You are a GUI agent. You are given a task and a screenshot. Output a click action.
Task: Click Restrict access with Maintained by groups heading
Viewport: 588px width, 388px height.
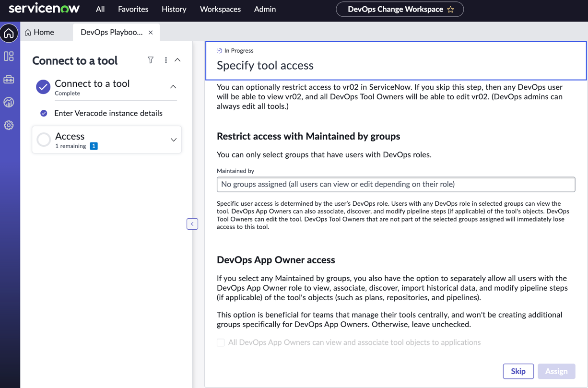(x=308, y=136)
